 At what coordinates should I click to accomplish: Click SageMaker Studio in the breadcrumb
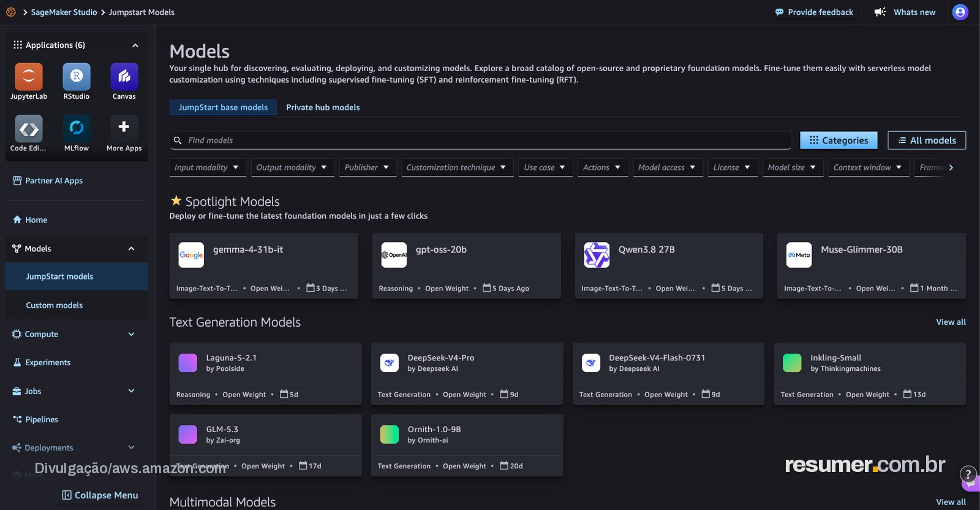click(x=64, y=12)
